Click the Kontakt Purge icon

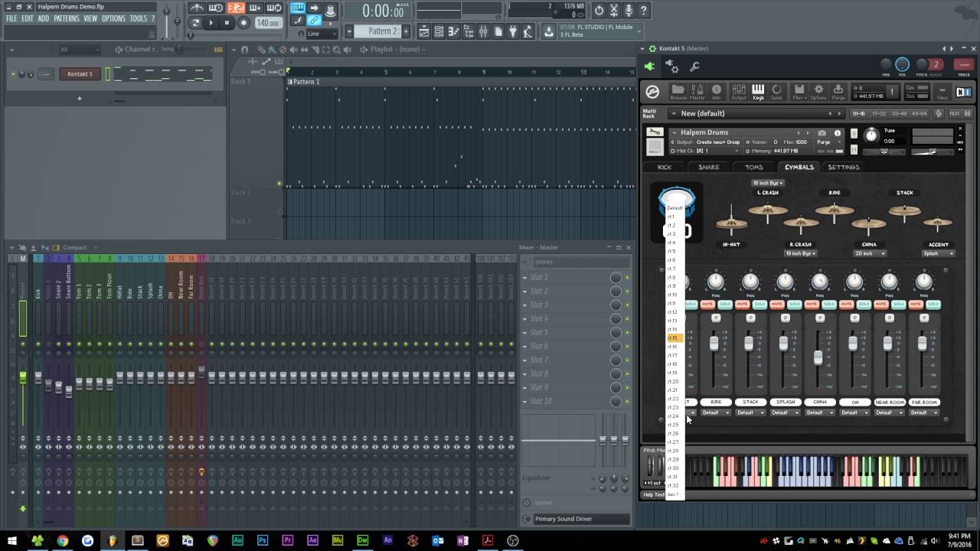point(838,92)
